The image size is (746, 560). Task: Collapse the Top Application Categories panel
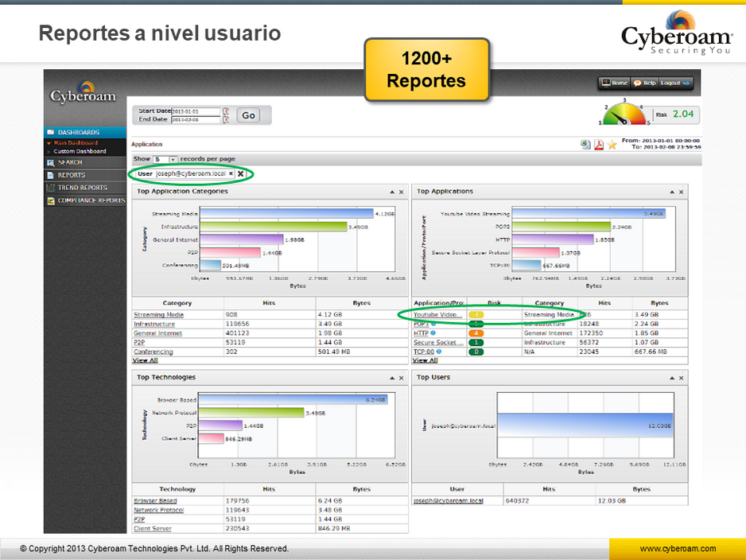click(391, 192)
